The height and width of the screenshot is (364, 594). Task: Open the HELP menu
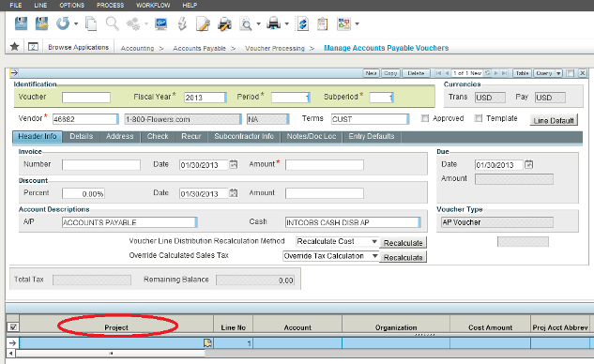(x=190, y=6)
